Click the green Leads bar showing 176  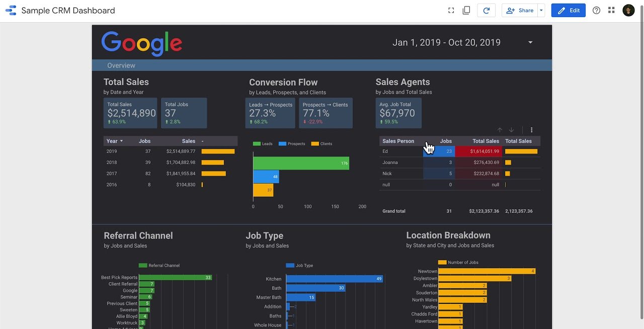[301, 163]
